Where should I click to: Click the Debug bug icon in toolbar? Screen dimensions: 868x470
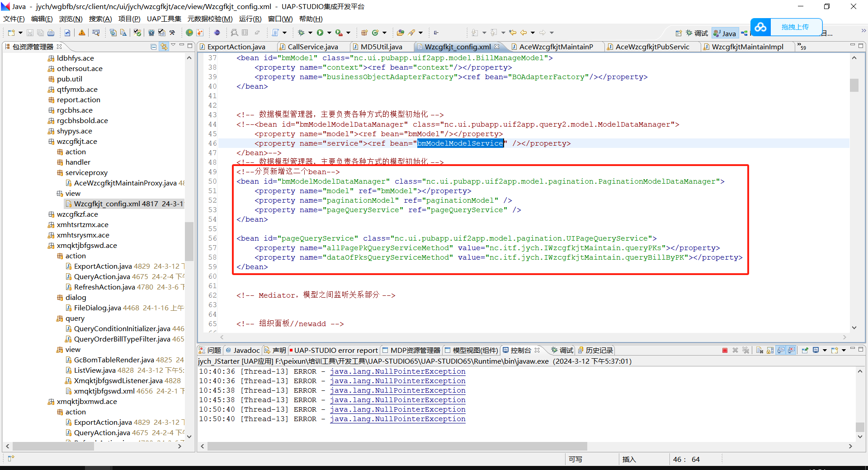click(x=301, y=33)
